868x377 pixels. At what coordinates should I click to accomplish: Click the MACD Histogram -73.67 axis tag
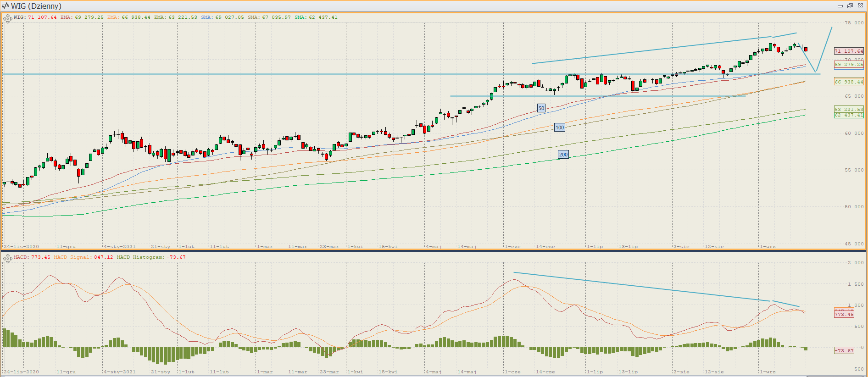click(x=844, y=350)
